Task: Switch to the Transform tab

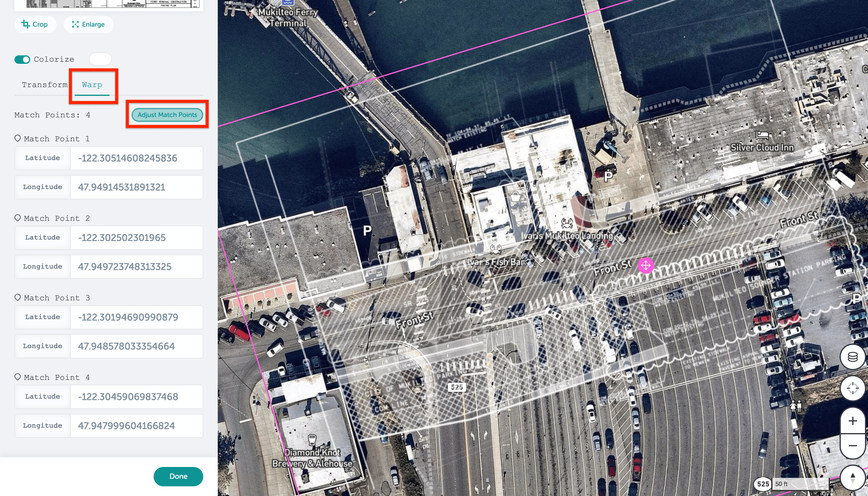Action: [x=45, y=84]
